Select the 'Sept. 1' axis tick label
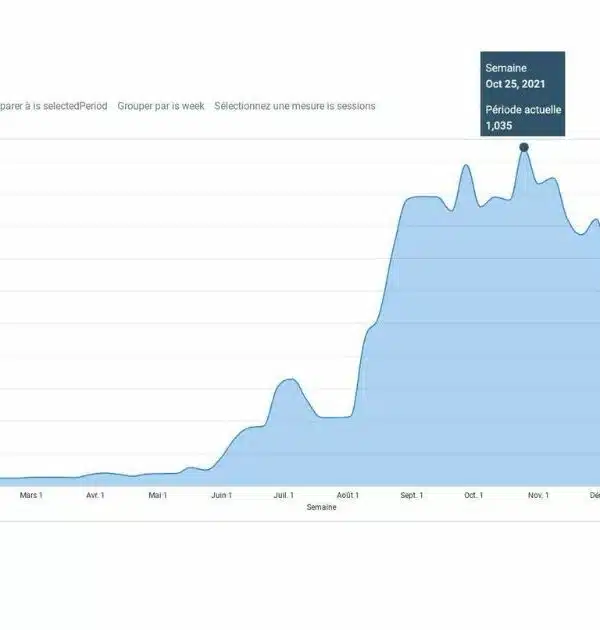Image resolution: width=600 pixels, height=630 pixels. [x=411, y=495]
